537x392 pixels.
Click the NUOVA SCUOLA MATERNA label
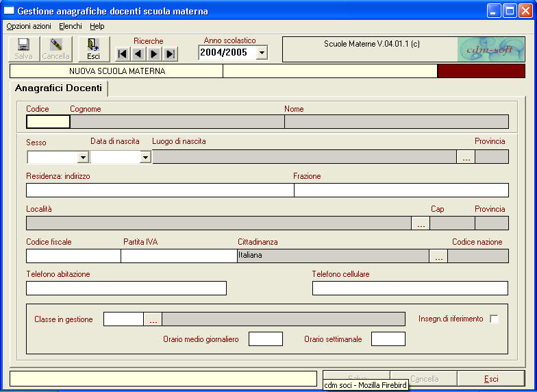click(117, 71)
